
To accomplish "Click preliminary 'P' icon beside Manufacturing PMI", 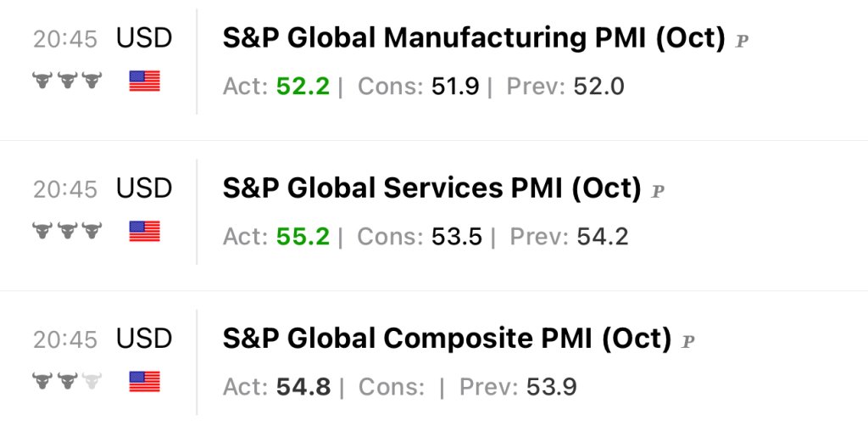I will [743, 41].
